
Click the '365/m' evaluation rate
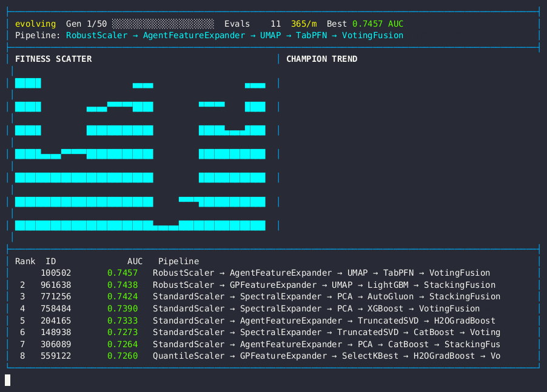304,24
